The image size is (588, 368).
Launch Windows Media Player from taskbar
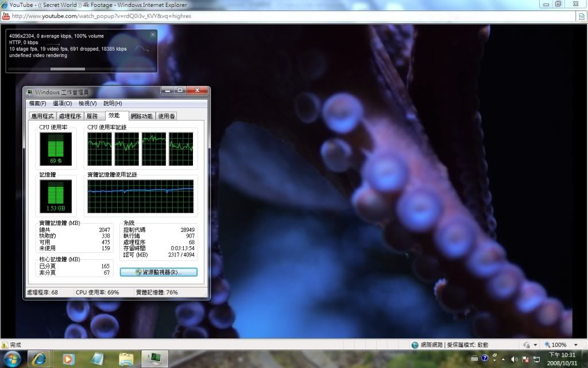68,359
